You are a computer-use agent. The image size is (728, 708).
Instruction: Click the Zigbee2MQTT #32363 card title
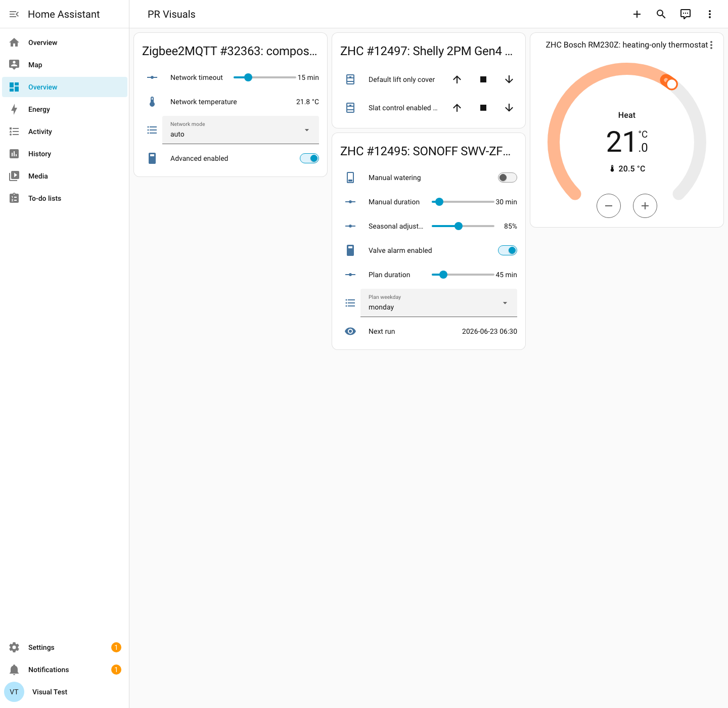(230, 51)
